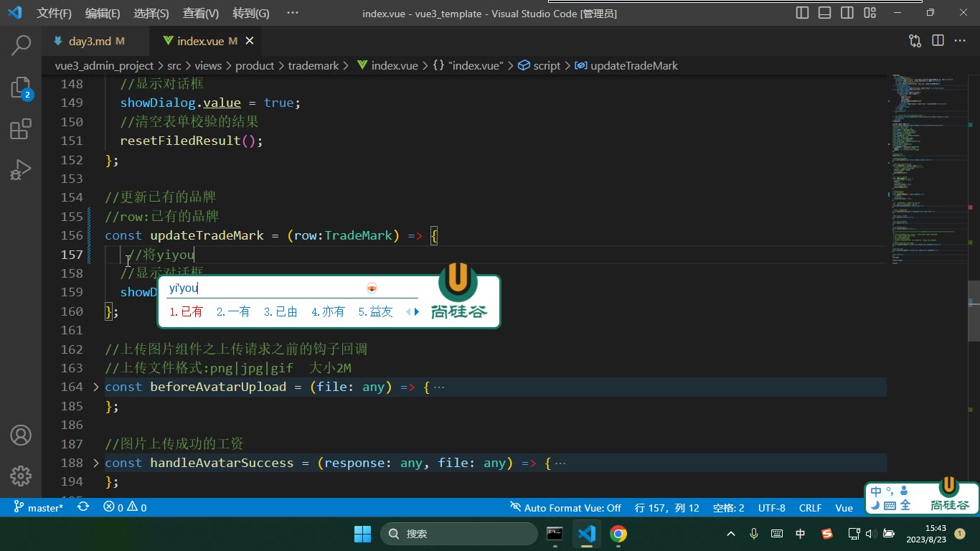The height and width of the screenshot is (551, 980).
Task: Switch to the day3.md tab
Action: pyautogui.click(x=95, y=41)
